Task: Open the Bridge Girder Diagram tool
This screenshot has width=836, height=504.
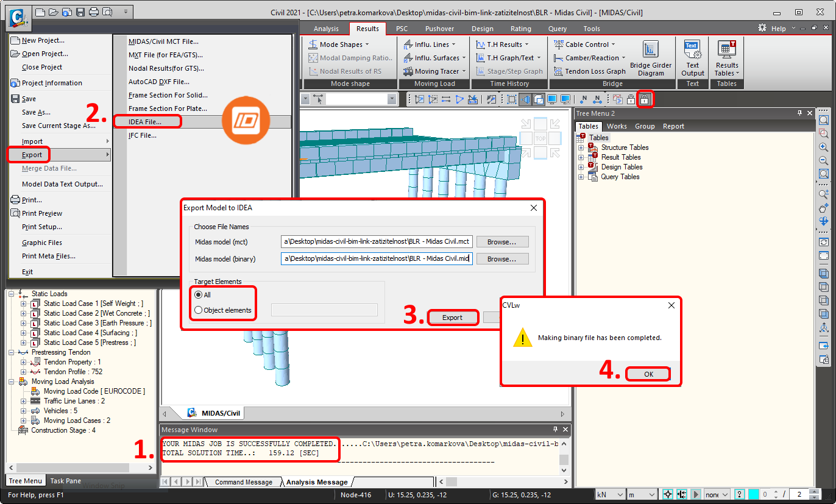Action: [x=651, y=58]
